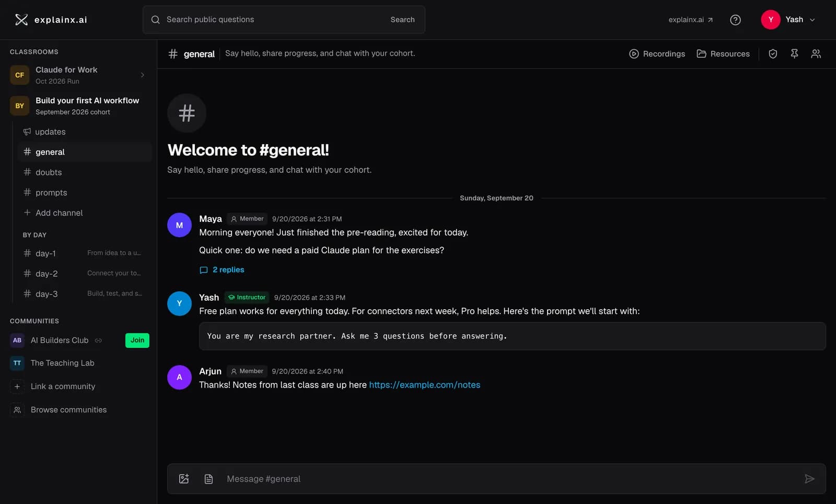Click the image upload icon in message box

184,479
